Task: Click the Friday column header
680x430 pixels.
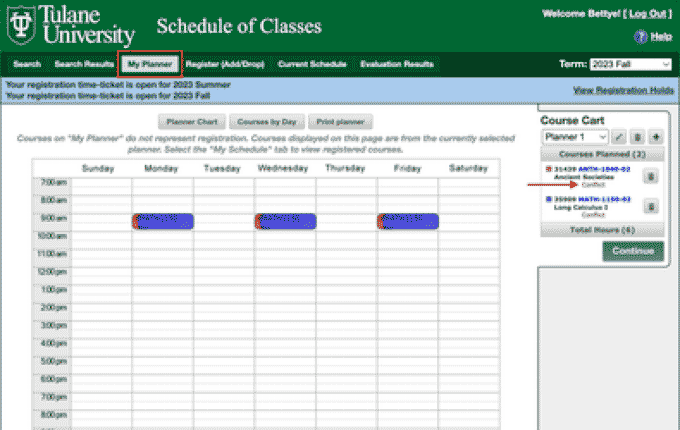Action: pyautogui.click(x=407, y=168)
